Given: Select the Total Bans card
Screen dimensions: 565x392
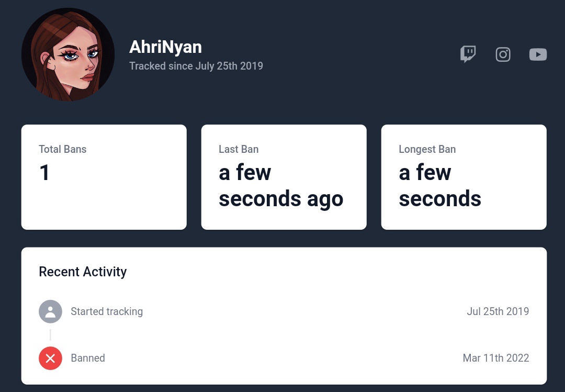Looking at the screenshot, I should [x=104, y=177].
